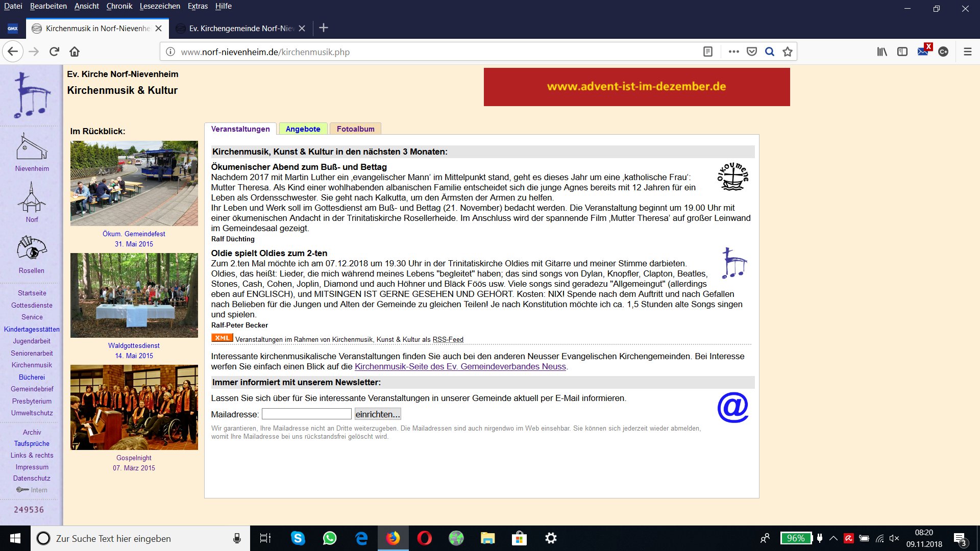The height and width of the screenshot is (551, 980).
Task: Click the orange XML feed badge
Action: [222, 338]
